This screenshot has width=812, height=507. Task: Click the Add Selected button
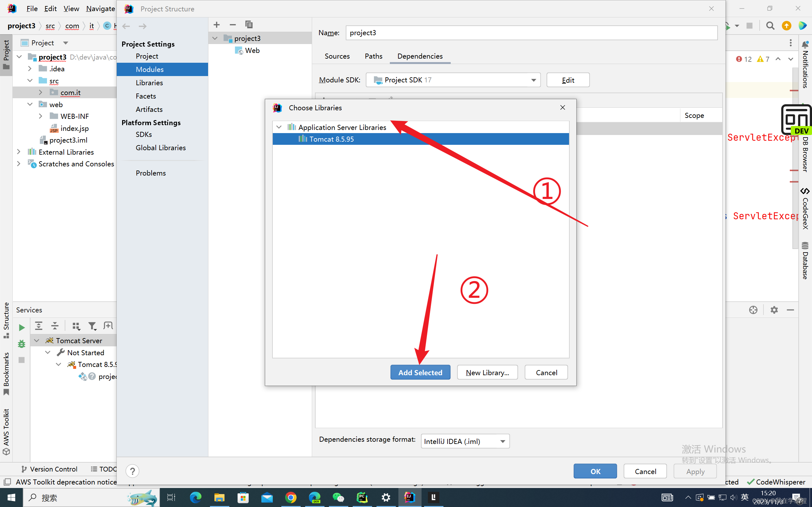click(420, 373)
